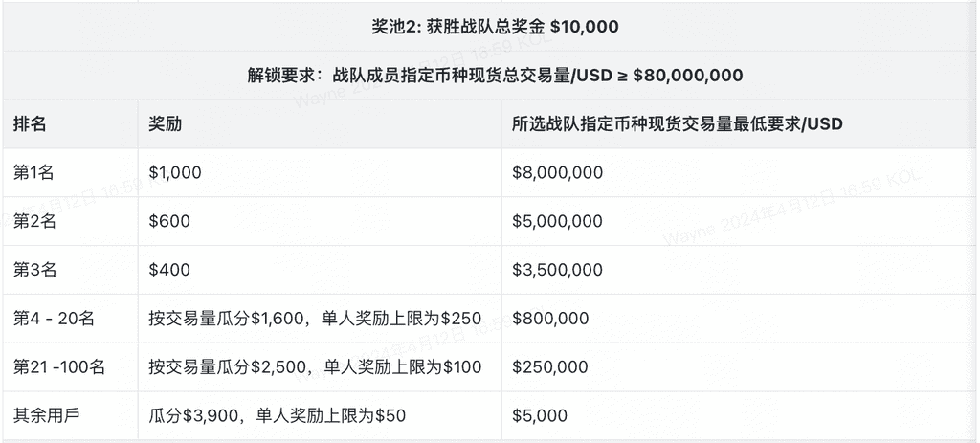
Task: Select the 第4 - 20名 rank cell
Action: point(53,319)
